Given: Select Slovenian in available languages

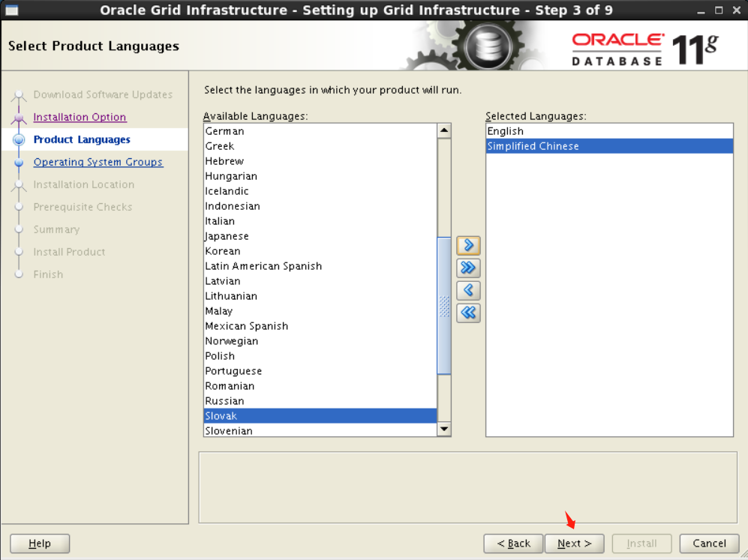Looking at the screenshot, I should point(320,430).
